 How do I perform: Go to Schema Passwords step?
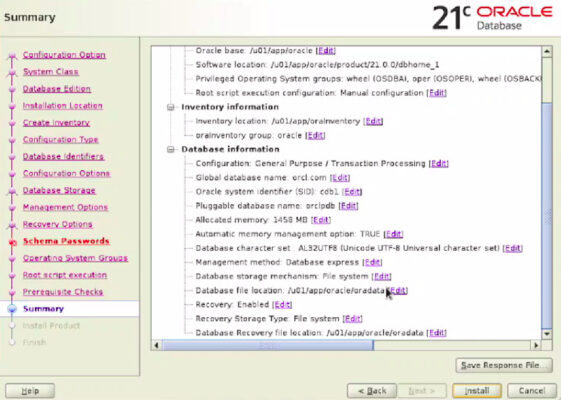(x=66, y=241)
